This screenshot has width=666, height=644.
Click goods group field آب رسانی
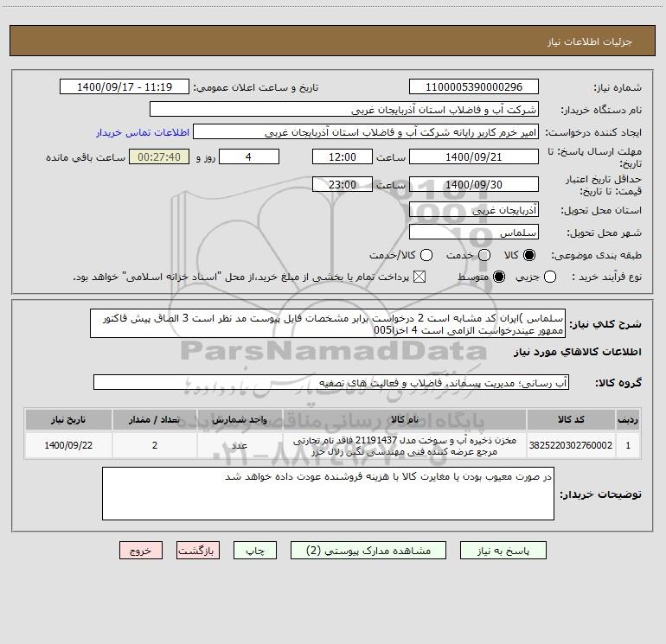(x=331, y=382)
